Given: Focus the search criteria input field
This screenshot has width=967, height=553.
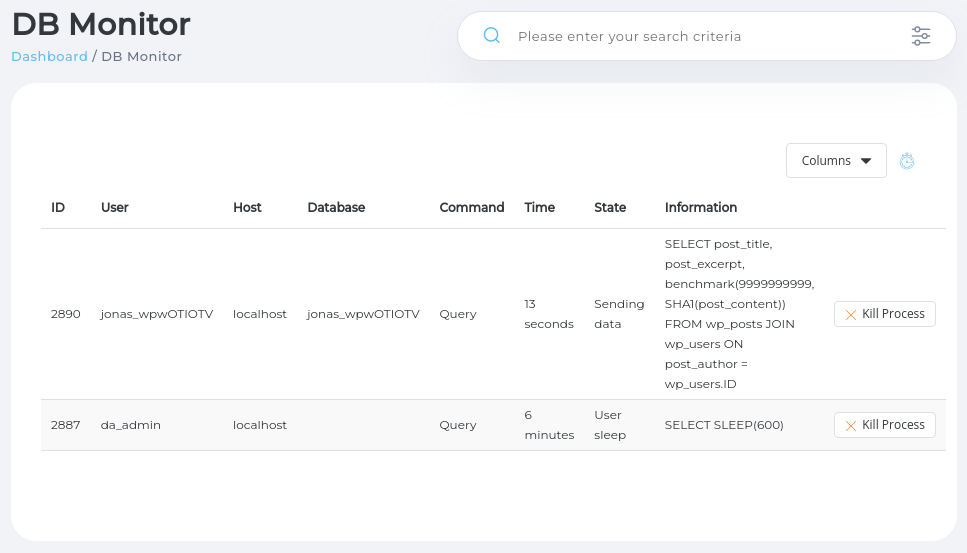Looking at the screenshot, I should tap(700, 36).
